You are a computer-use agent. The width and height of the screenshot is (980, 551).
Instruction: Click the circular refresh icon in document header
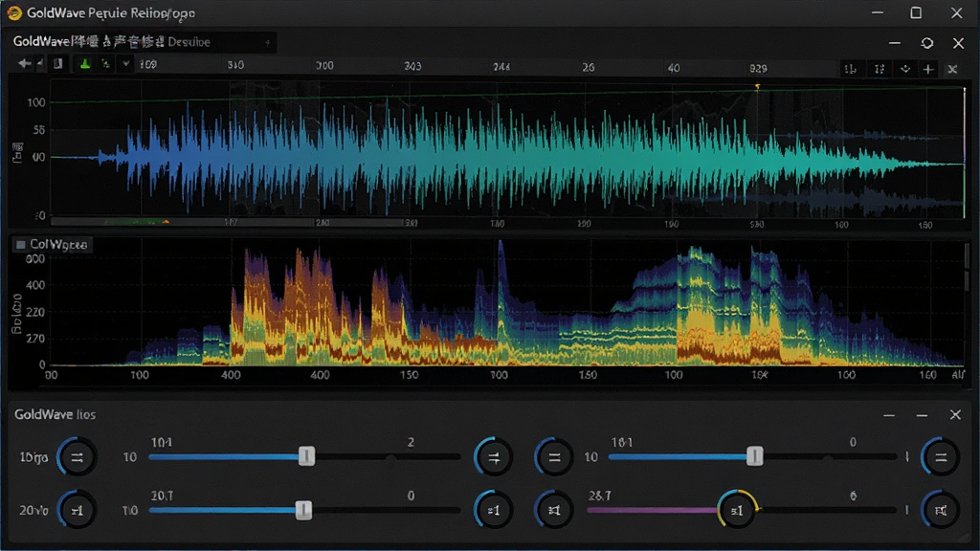(x=926, y=42)
